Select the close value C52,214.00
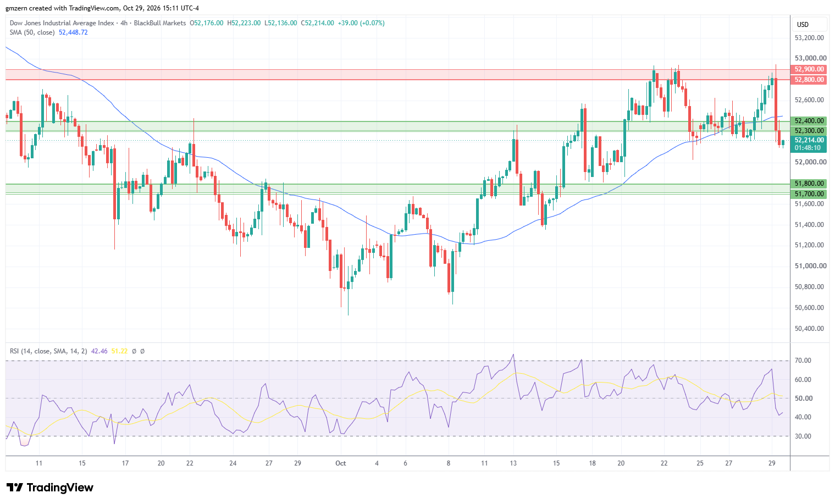 point(317,23)
